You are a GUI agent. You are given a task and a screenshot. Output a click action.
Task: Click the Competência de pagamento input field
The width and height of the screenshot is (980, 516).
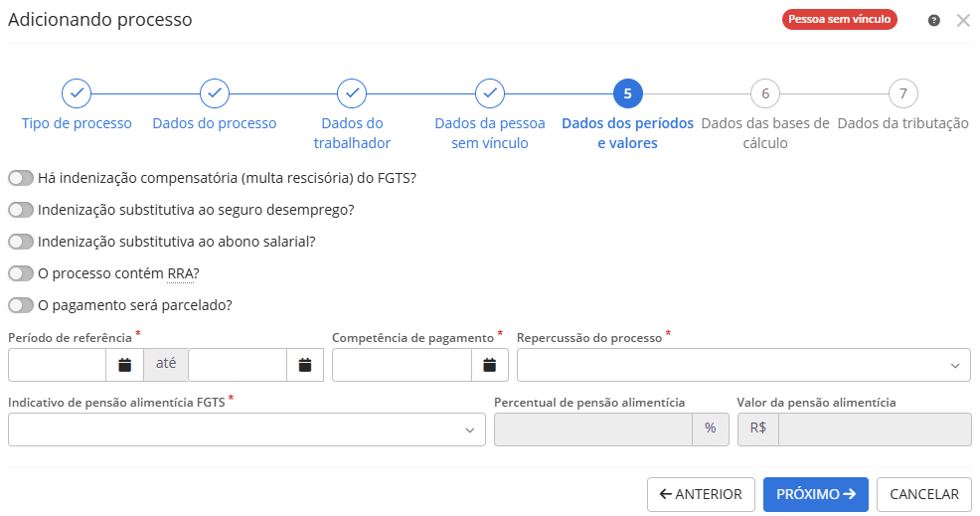click(x=403, y=365)
